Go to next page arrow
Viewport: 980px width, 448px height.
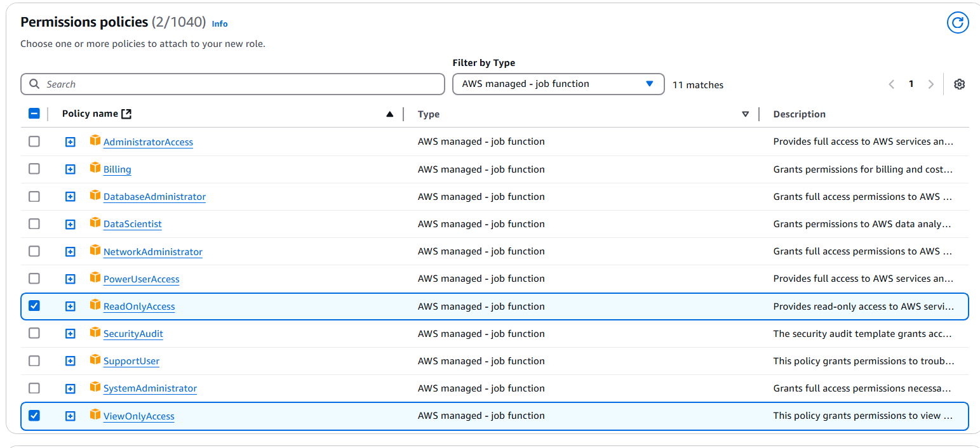click(930, 84)
